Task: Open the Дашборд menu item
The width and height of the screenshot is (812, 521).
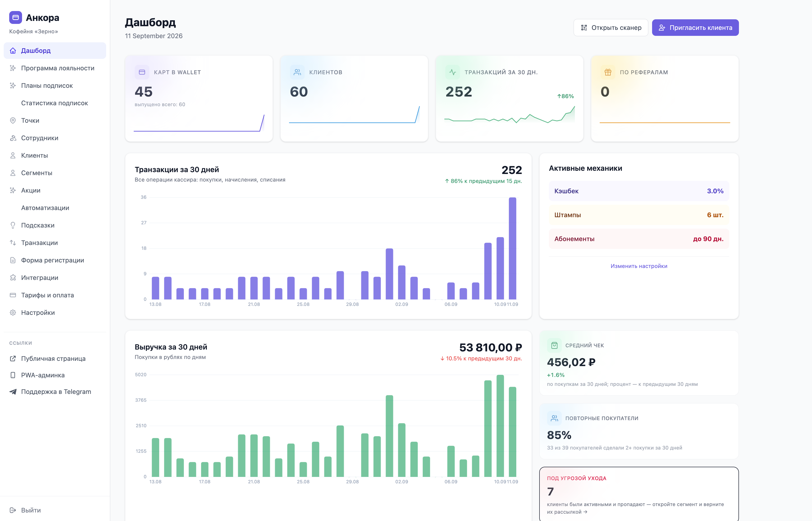Action: [55, 51]
